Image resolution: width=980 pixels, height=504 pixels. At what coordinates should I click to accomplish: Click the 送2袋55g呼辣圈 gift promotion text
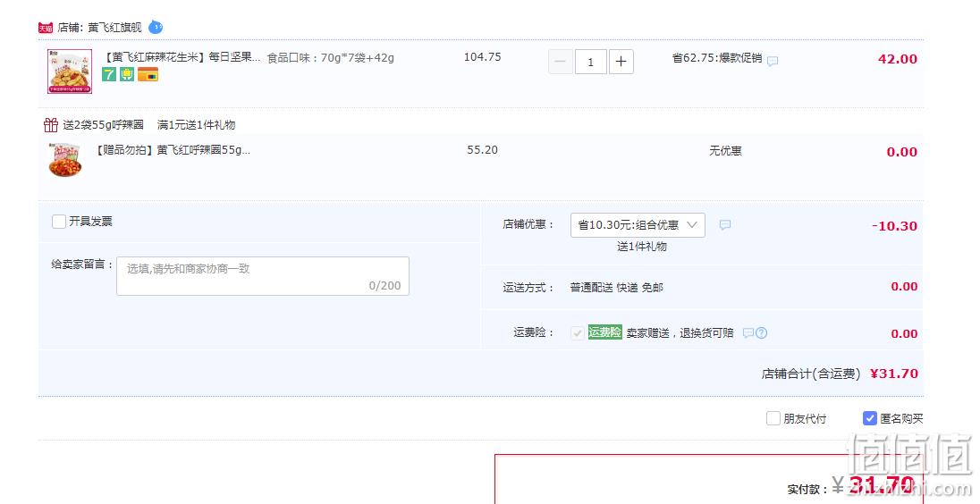coord(103,125)
